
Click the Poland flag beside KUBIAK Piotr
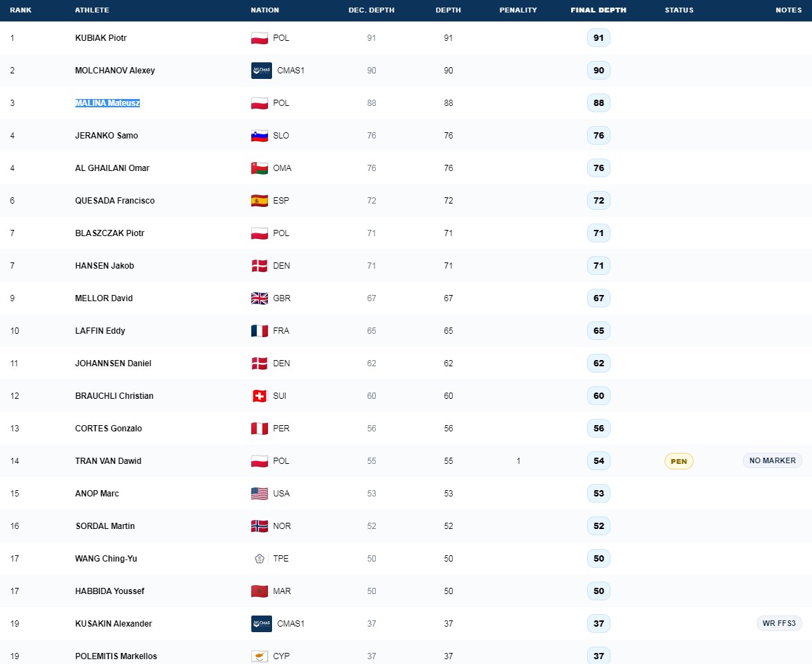click(x=260, y=38)
